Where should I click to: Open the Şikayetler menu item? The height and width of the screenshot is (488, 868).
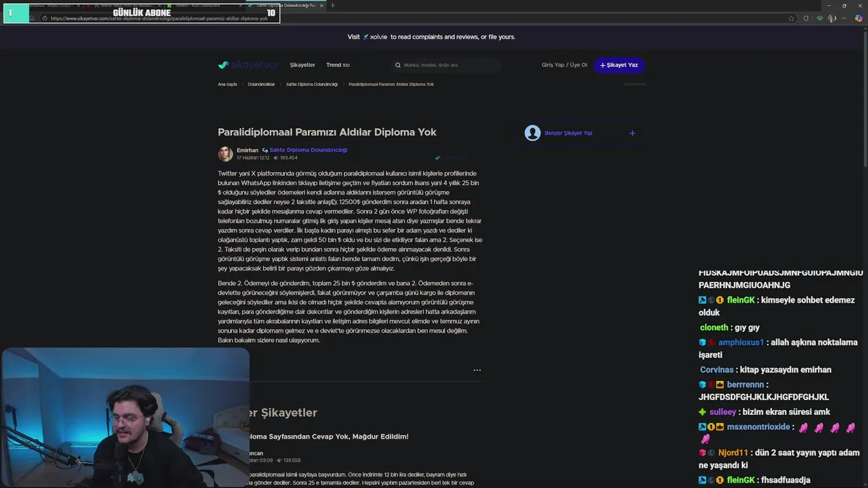tap(302, 65)
